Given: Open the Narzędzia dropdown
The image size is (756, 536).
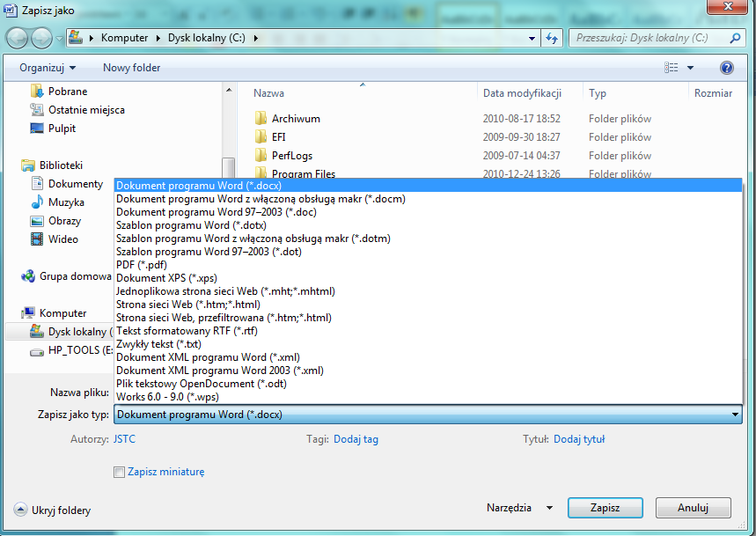Looking at the screenshot, I should [x=519, y=508].
